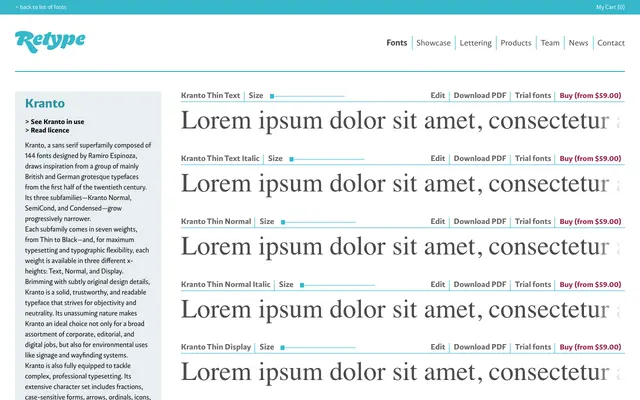Download PDF for Kranto Thin Normal
Viewport: 640px width, 400px height.
coord(480,221)
